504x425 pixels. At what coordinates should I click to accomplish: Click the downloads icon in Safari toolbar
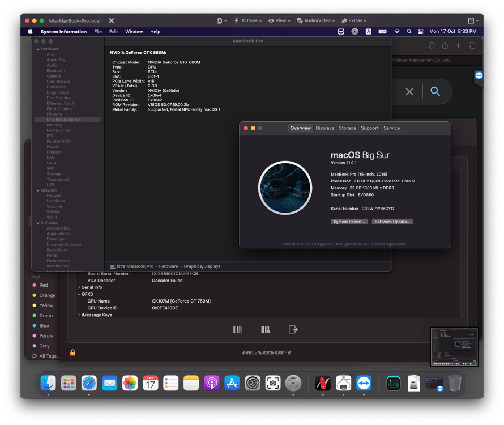point(432,45)
